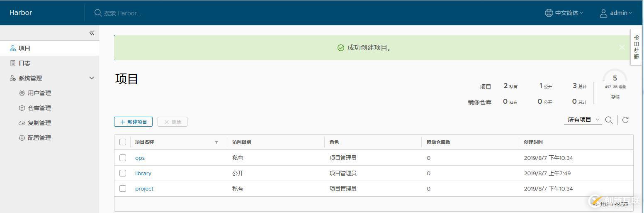Click the filter icon in the project name column
This screenshot has width=644, height=213.
(x=216, y=142)
